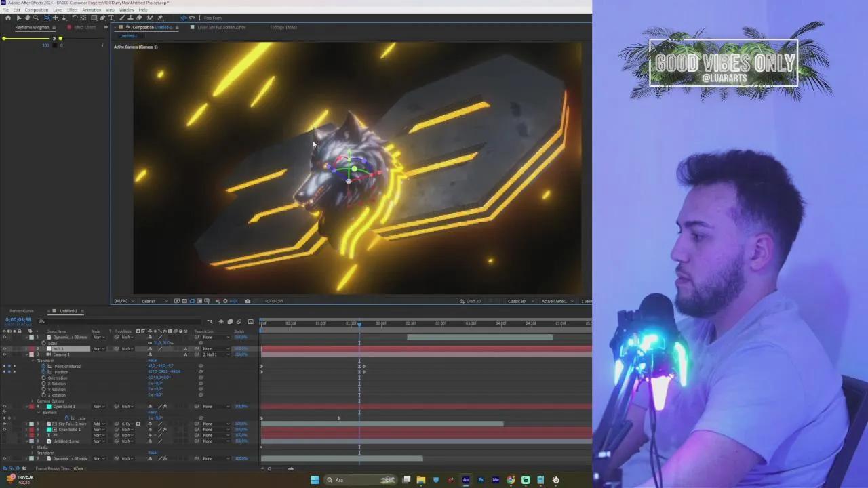Click the Keyframe Wingman right ease handle
This screenshot has width=868, height=488.
[60, 38]
